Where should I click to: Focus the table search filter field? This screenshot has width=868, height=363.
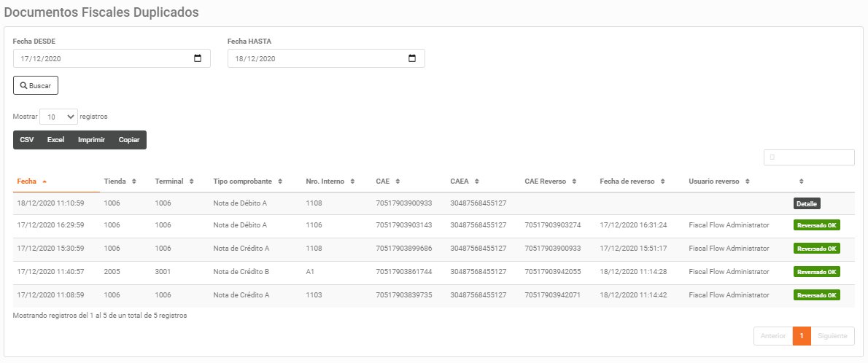[809, 157]
